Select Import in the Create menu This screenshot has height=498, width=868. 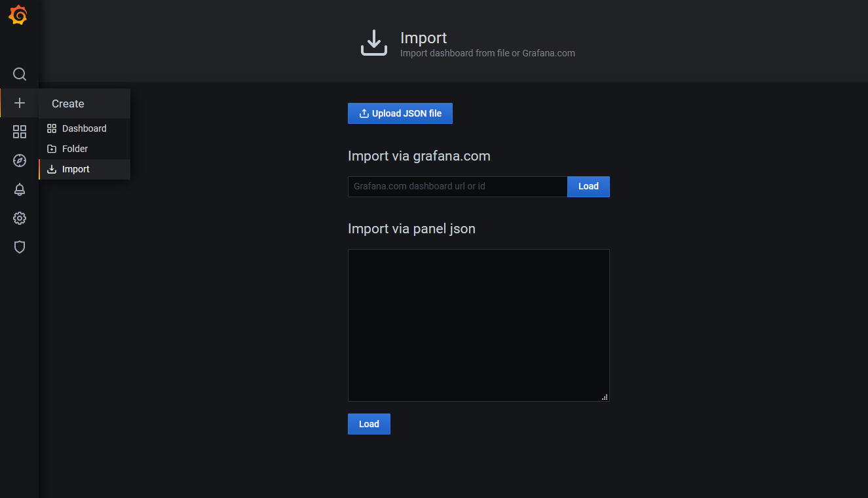point(75,169)
